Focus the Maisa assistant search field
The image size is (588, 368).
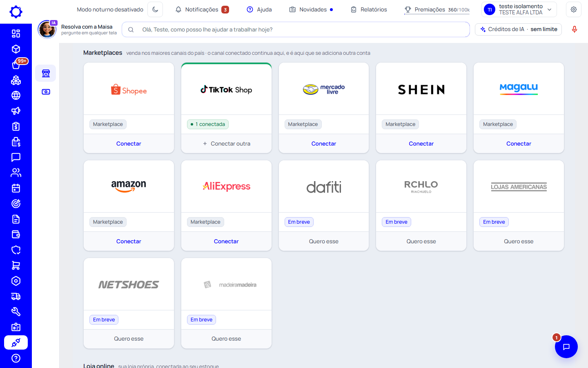[296, 29]
